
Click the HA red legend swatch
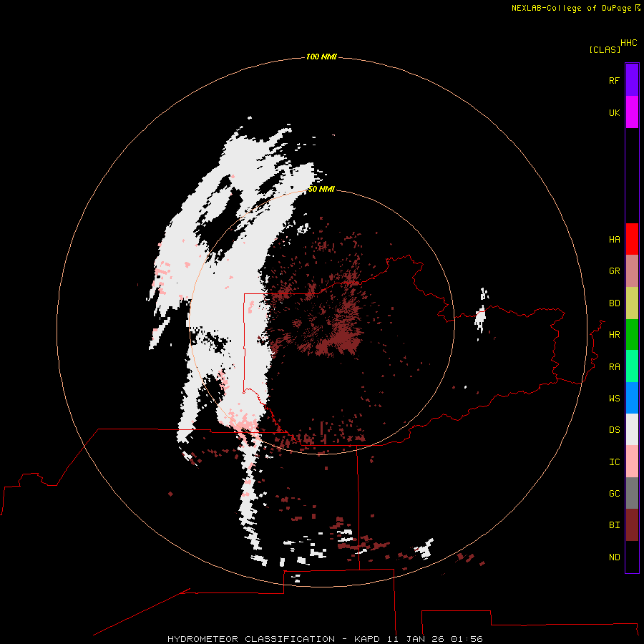click(x=632, y=239)
